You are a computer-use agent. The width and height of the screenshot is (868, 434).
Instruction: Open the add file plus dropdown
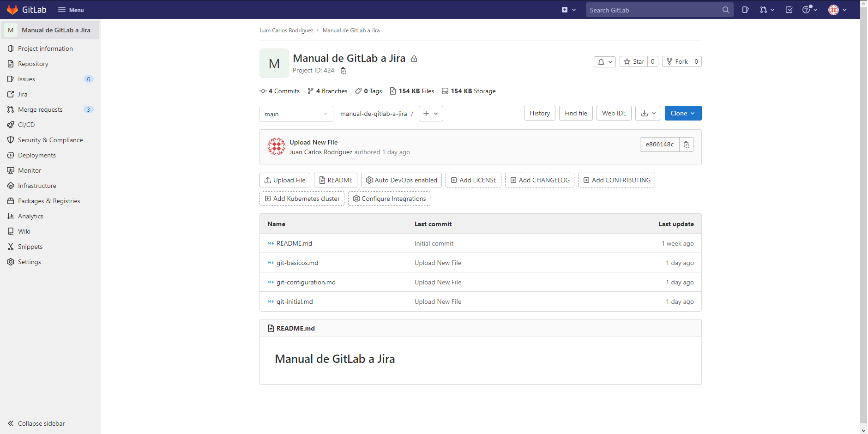431,114
